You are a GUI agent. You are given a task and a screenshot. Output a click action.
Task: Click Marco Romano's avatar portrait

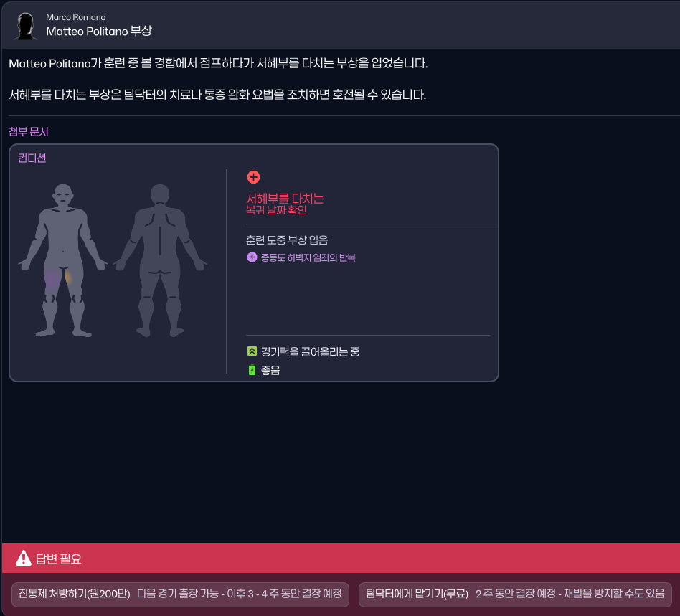click(x=25, y=24)
